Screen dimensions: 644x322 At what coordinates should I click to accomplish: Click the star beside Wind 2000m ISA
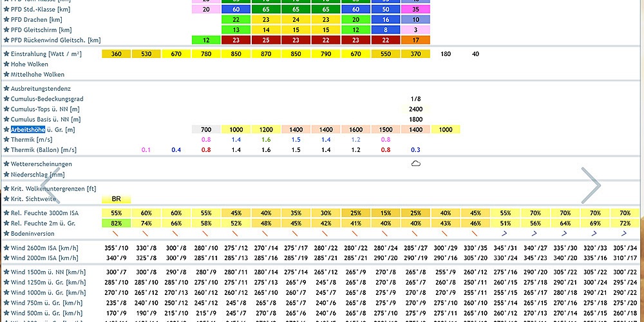6,258
